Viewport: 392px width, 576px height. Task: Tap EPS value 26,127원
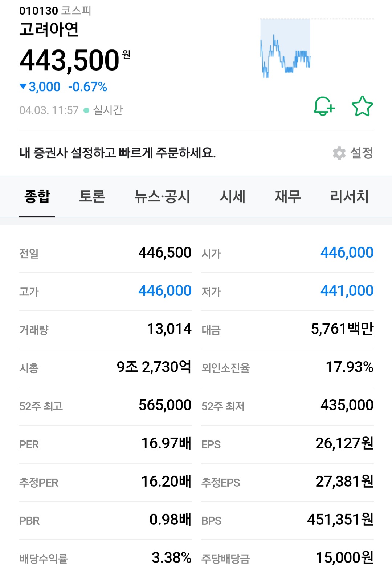point(344,443)
